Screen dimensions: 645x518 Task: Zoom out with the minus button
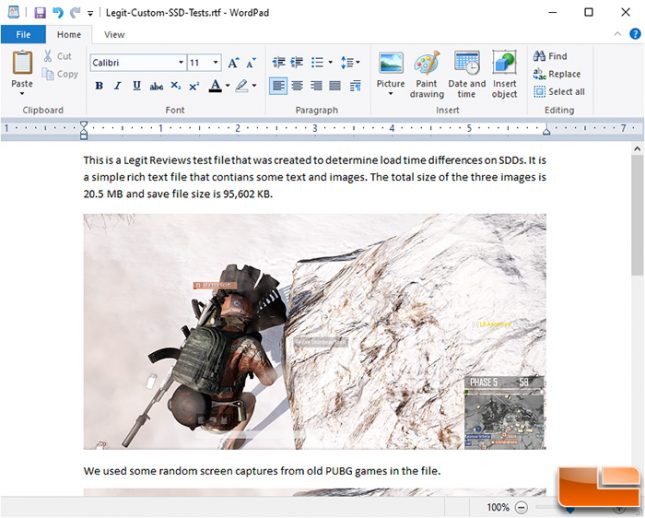click(521, 507)
